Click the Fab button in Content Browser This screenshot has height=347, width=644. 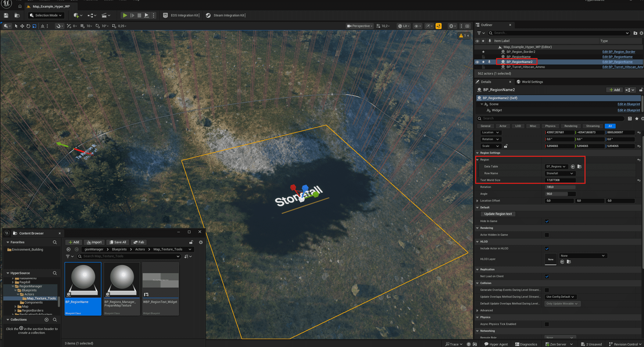(x=139, y=242)
